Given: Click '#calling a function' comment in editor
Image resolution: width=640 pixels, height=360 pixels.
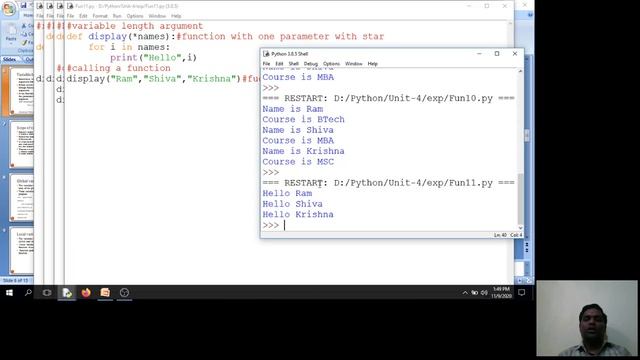Looking at the screenshot, I should 118,68.
